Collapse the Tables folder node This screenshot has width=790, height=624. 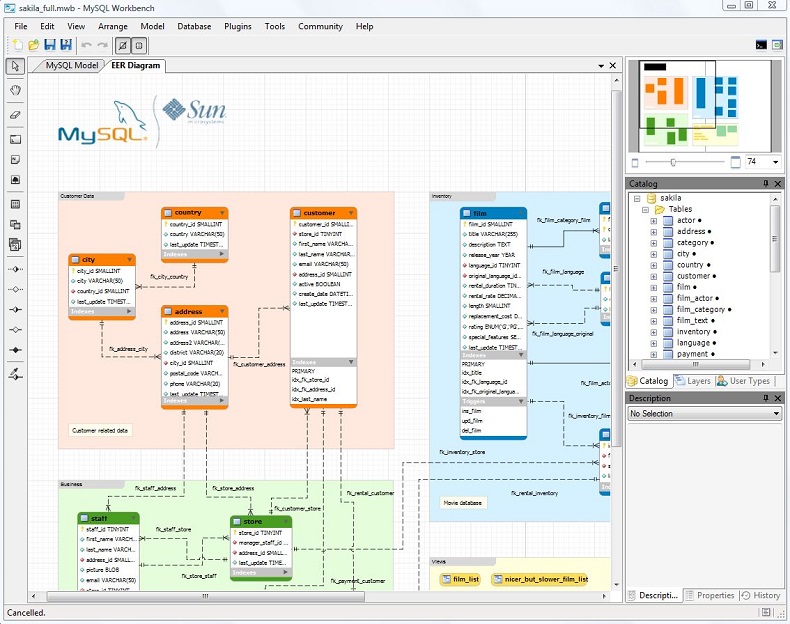tap(645, 210)
